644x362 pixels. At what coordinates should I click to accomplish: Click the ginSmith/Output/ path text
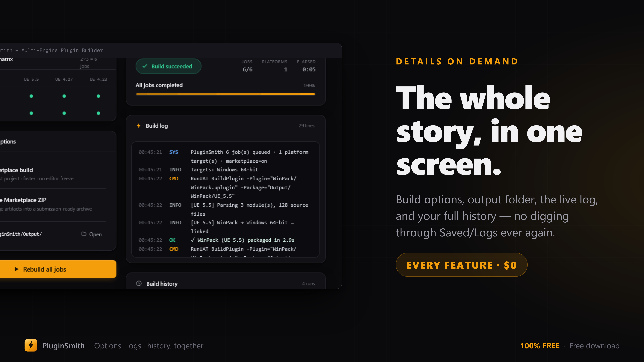21,234
